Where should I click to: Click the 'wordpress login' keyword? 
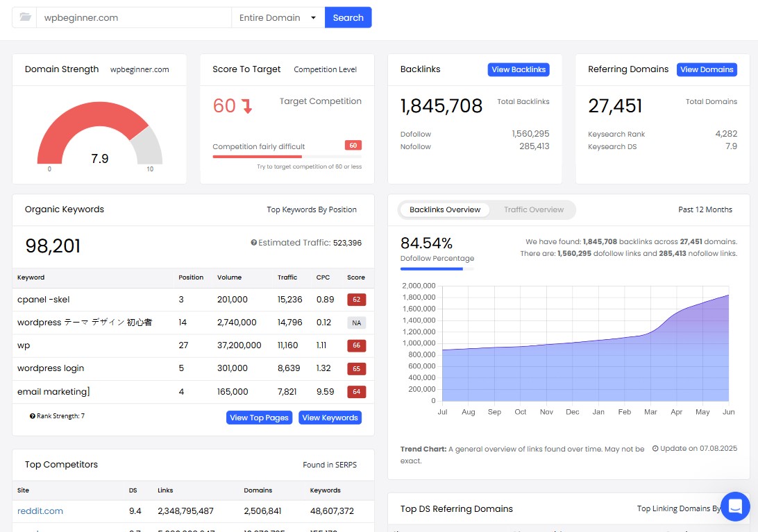[51, 368]
